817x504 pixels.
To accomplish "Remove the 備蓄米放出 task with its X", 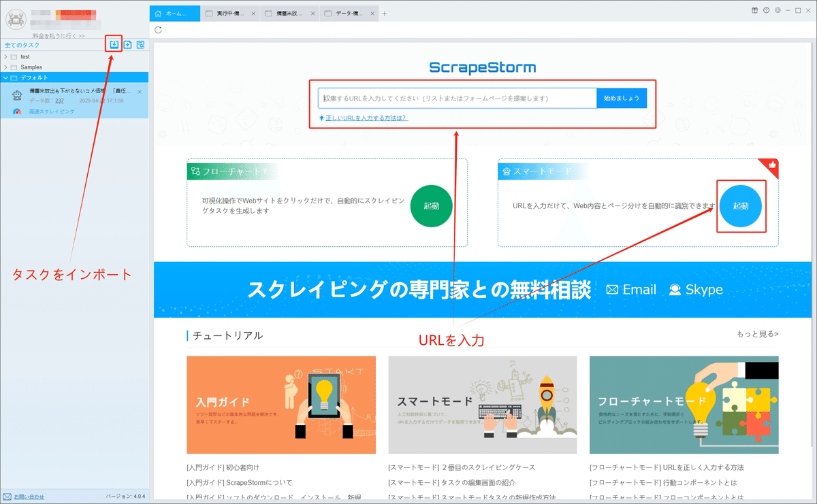I will 140,91.
